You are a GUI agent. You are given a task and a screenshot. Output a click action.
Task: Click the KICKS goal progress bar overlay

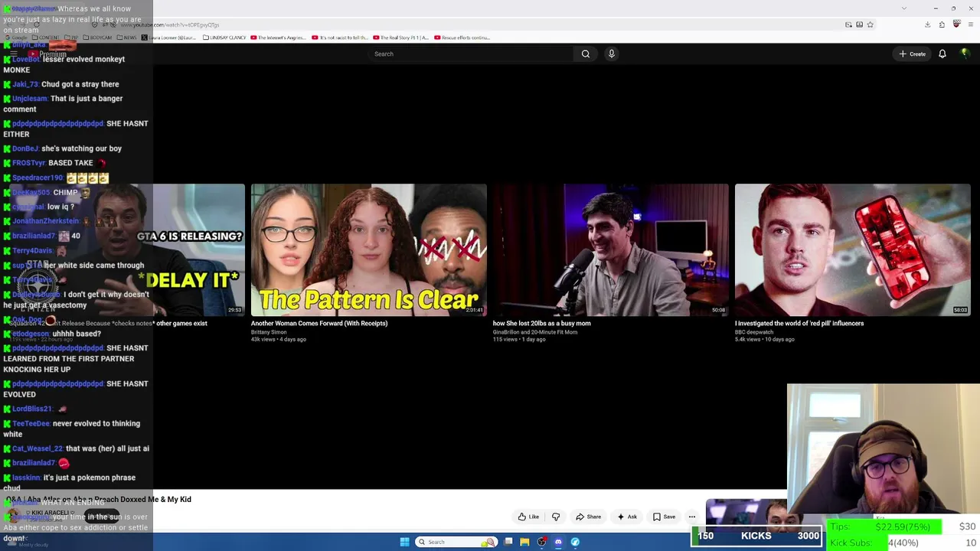coord(756,536)
